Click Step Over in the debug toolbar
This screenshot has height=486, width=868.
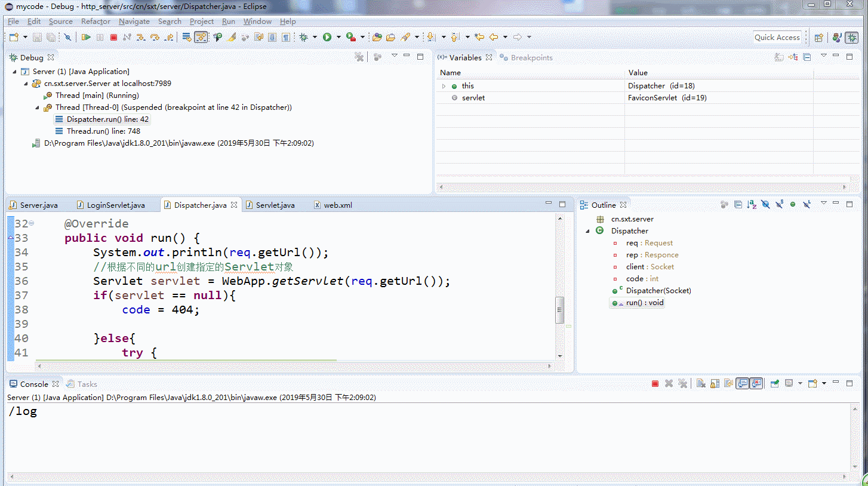pos(155,37)
